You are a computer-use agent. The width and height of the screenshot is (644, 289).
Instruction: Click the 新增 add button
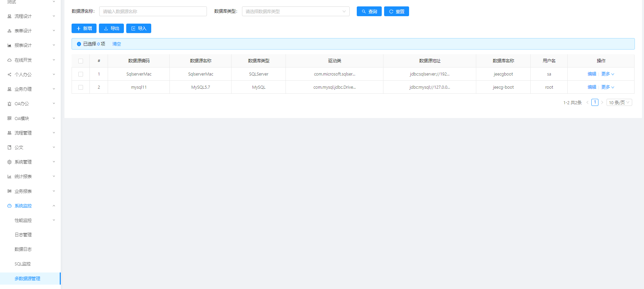pos(84,28)
